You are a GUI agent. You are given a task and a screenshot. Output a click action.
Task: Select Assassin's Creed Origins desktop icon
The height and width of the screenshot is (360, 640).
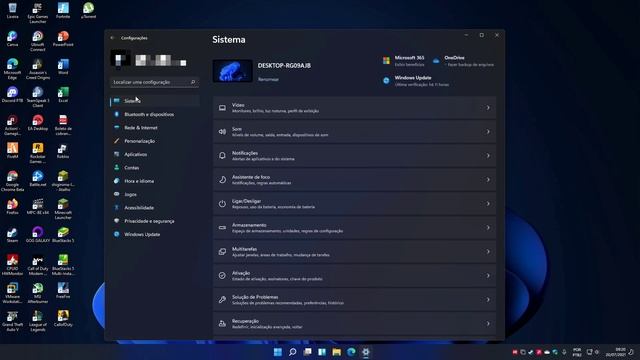(38, 69)
